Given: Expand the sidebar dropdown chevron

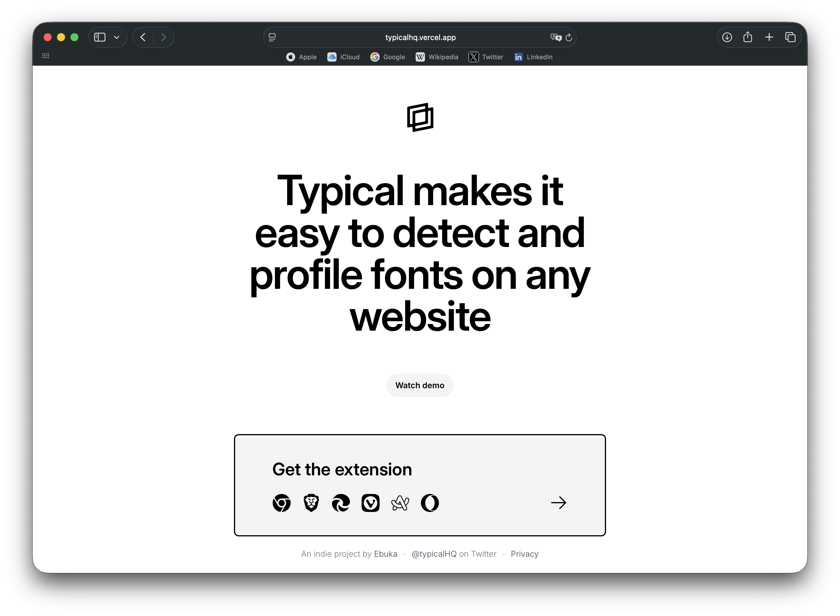Looking at the screenshot, I should 116,37.
